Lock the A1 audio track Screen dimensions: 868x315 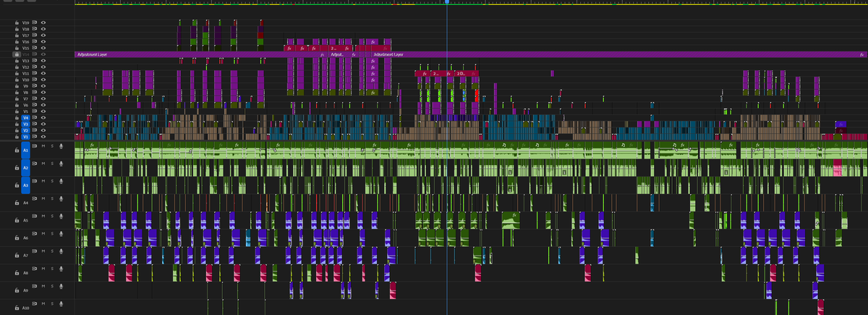(17, 151)
